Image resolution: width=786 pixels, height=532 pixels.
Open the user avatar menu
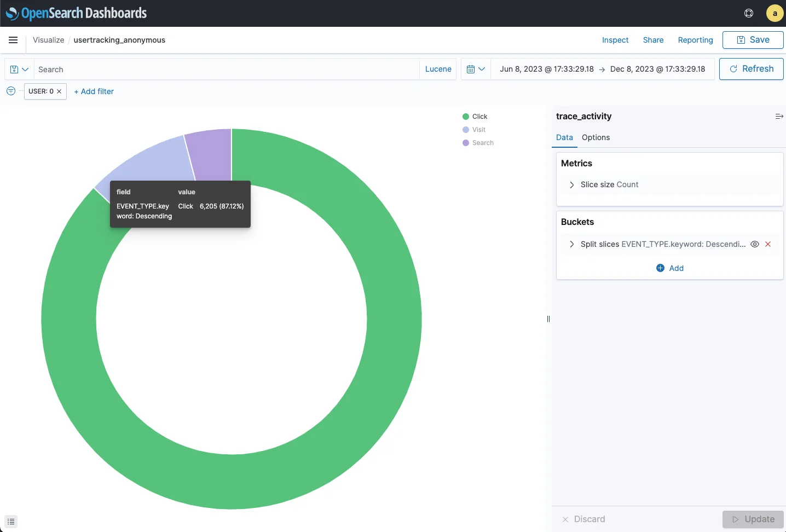point(775,13)
